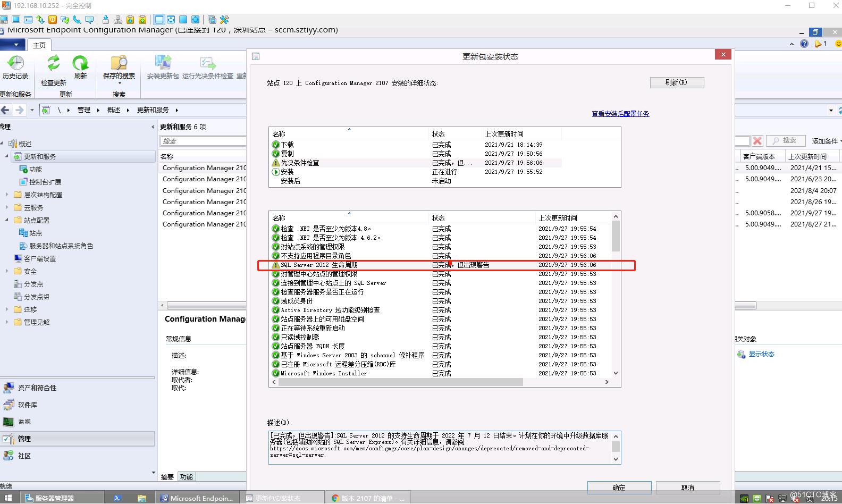Click the scroll-down arrow of the description box
This screenshot has width=842, height=504.
pos(616,459)
